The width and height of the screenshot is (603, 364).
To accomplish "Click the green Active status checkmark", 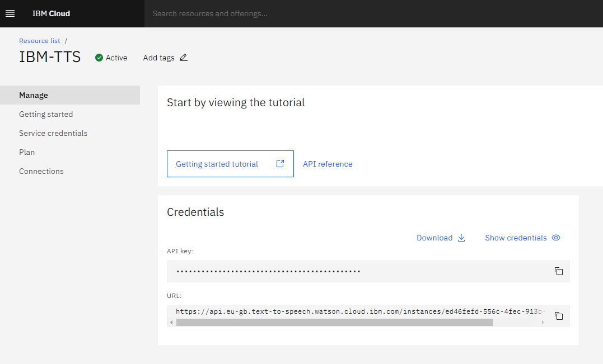I will tap(99, 58).
